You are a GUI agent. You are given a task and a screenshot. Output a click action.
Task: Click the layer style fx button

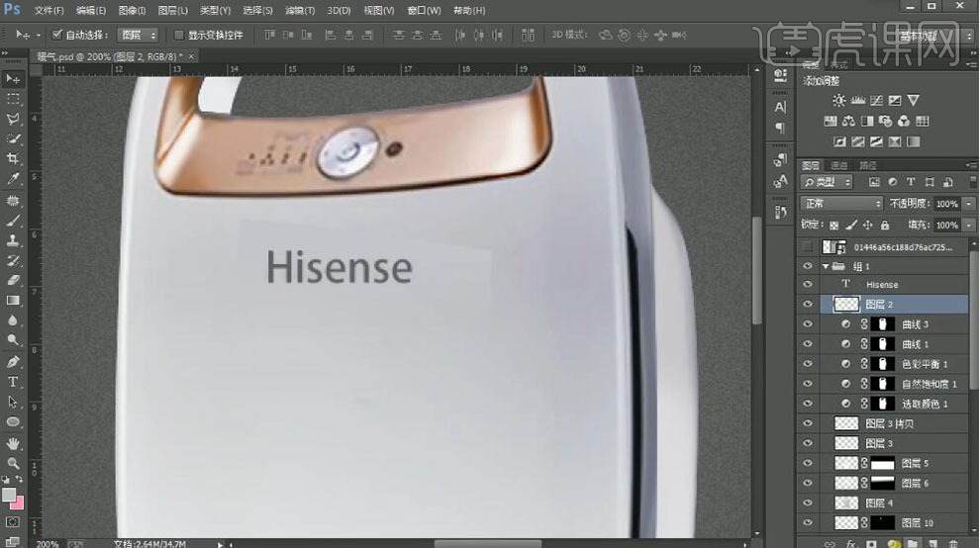[850, 544]
